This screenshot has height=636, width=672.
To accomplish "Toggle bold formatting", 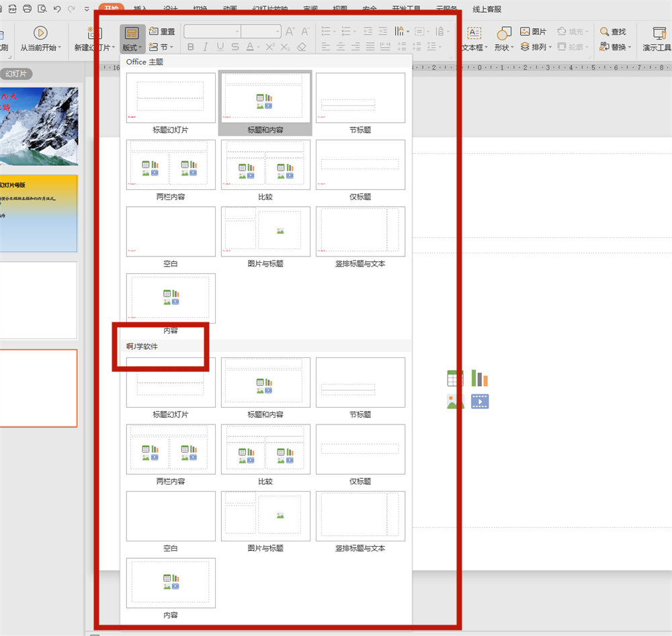I will pos(191,47).
